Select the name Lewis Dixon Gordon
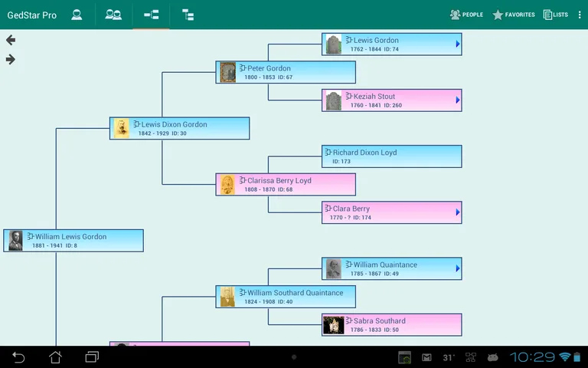Viewport: 588px width, 368px height. pos(174,124)
